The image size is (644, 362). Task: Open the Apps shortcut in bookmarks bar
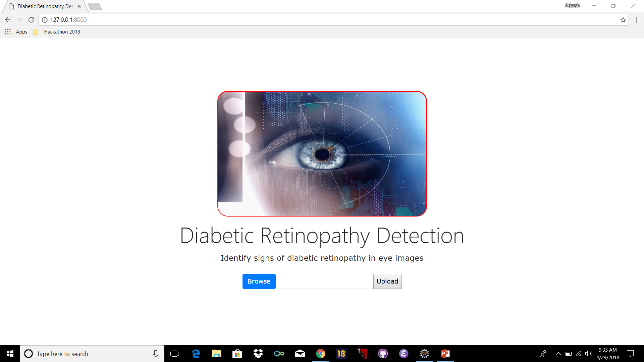pyautogui.click(x=16, y=32)
